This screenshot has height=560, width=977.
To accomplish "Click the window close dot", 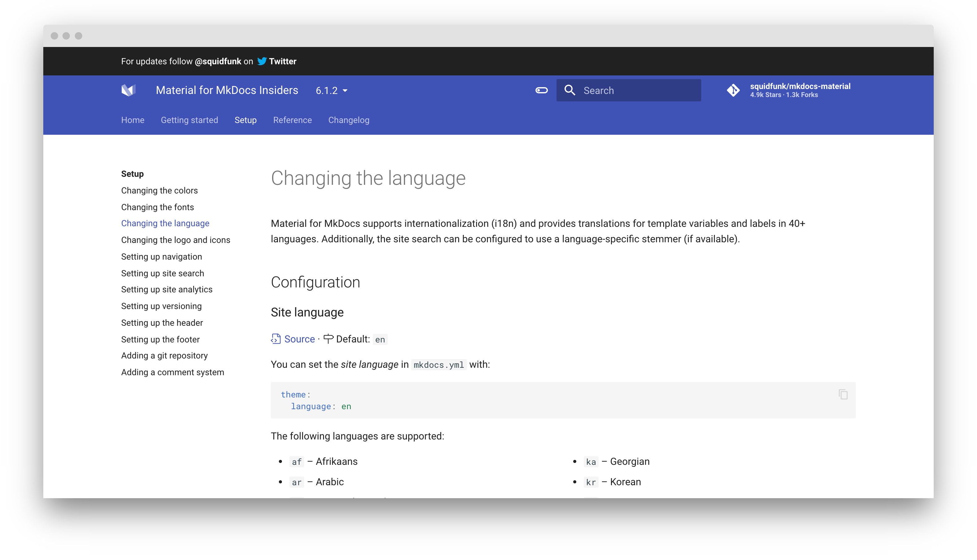I will pyautogui.click(x=54, y=36).
